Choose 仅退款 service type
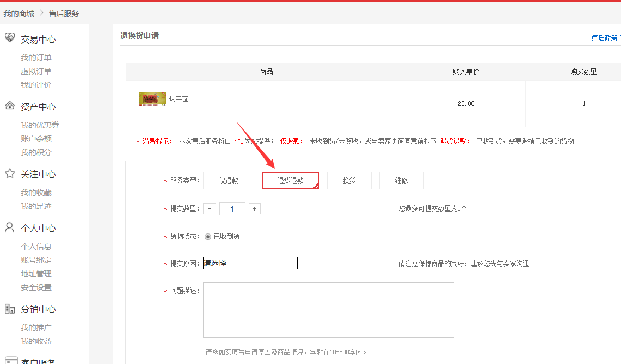The width and height of the screenshot is (621, 364). pos(229,181)
